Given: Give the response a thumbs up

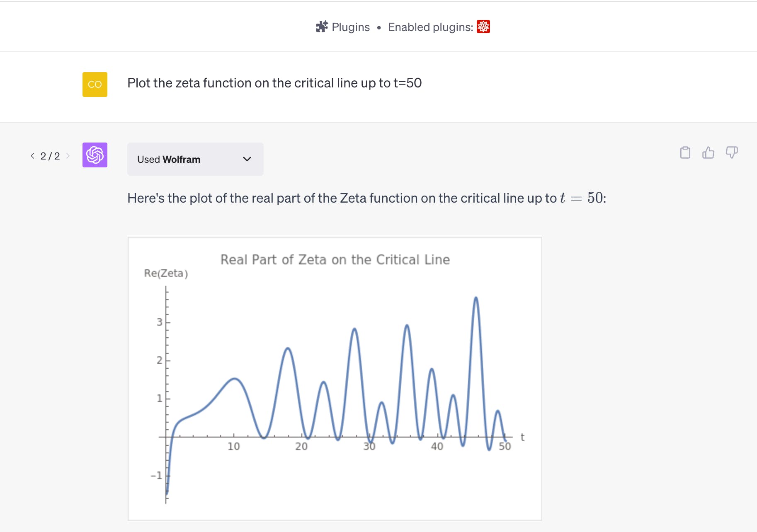Looking at the screenshot, I should [x=708, y=152].
